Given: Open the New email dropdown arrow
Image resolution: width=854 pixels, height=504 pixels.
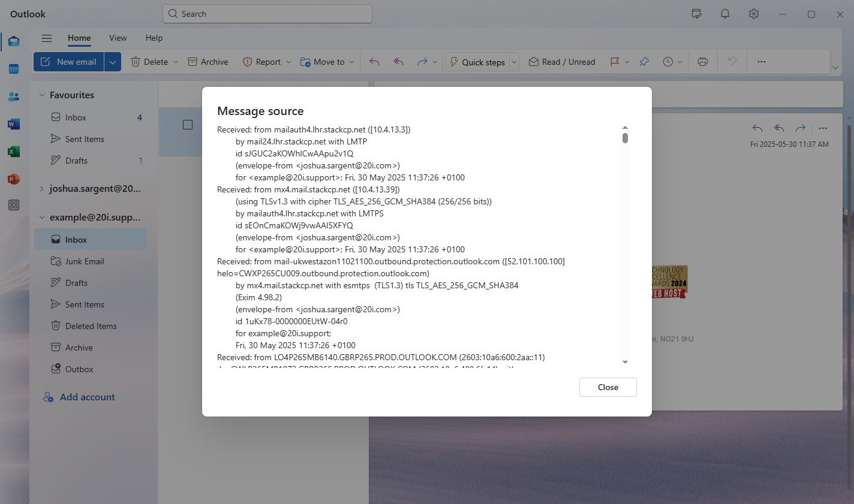Looking at the screenshot, I should [113, 62].
